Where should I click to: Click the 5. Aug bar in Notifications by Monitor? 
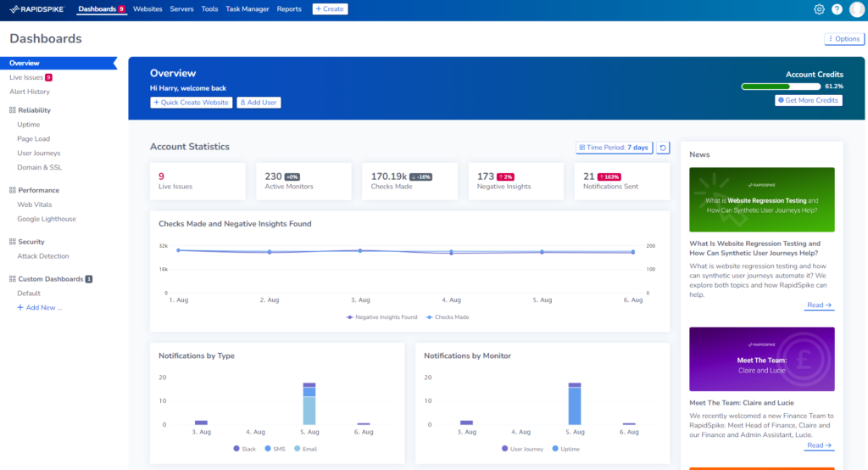pyautogui.click(x=575, y=404)
